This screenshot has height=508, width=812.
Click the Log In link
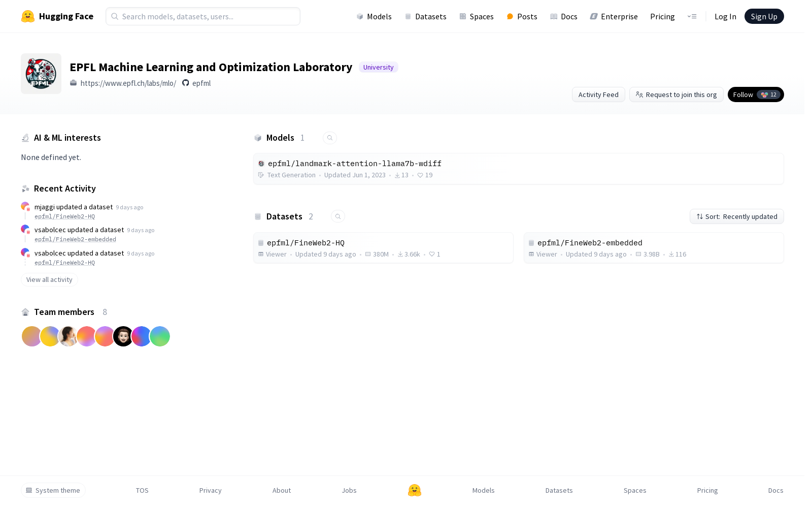pos(725,16)
